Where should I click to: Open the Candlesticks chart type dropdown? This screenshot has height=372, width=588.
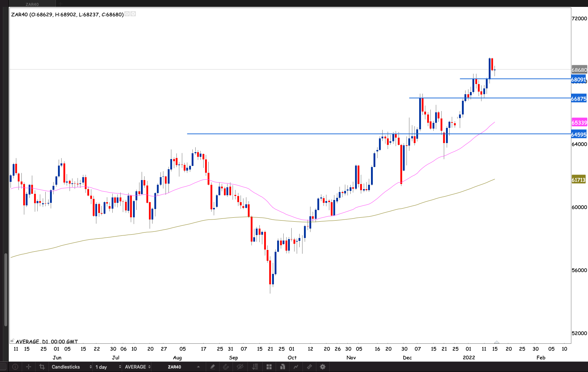tap(71, 367)
